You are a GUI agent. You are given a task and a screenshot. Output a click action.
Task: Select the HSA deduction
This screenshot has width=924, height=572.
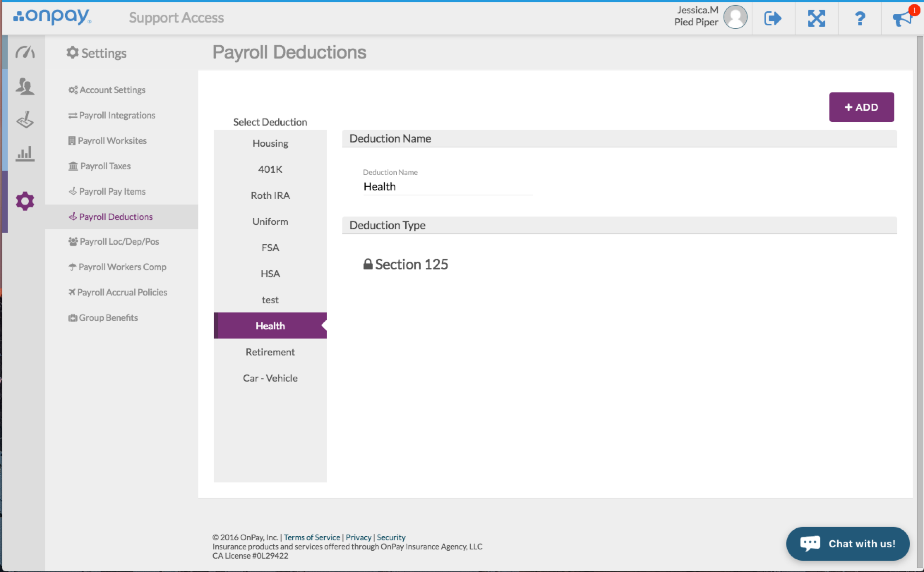270,274
